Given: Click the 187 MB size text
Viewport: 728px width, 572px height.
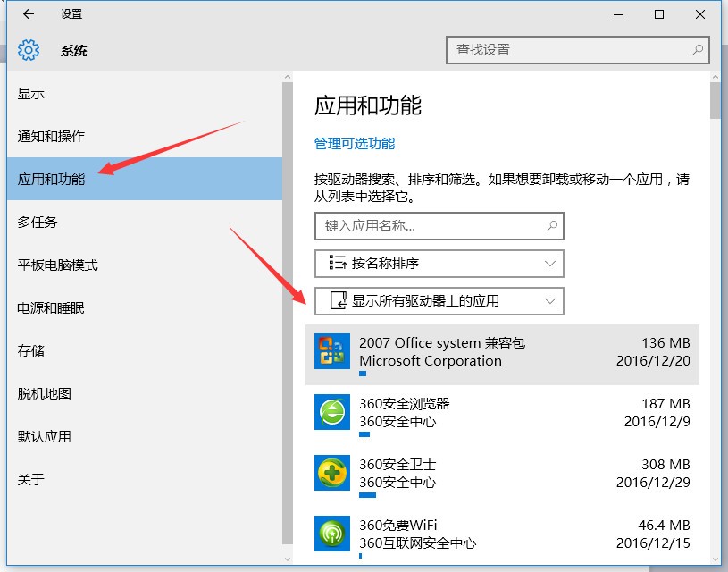Looking at the screenshot, I should click(x=665, y=404).
